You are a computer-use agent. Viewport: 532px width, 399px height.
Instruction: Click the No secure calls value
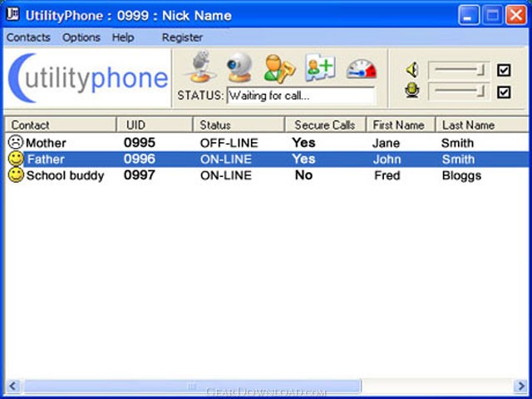(x=303, y=175)
